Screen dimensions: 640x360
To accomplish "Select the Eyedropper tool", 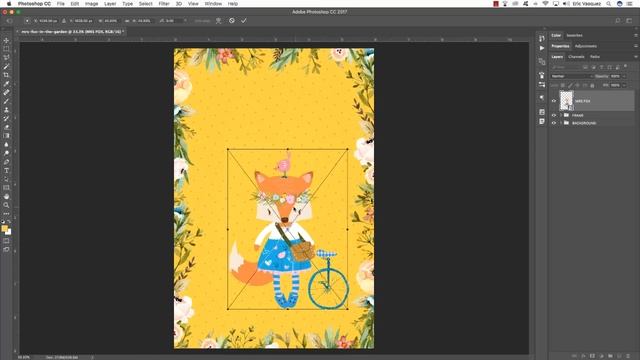I will click(x=6, y=84).
